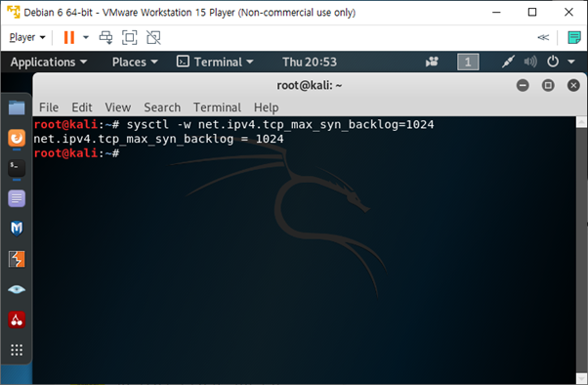Screen dimensions: 588x385
Task: Open the Terminal app menu in top bar
Action: [215, 62]
